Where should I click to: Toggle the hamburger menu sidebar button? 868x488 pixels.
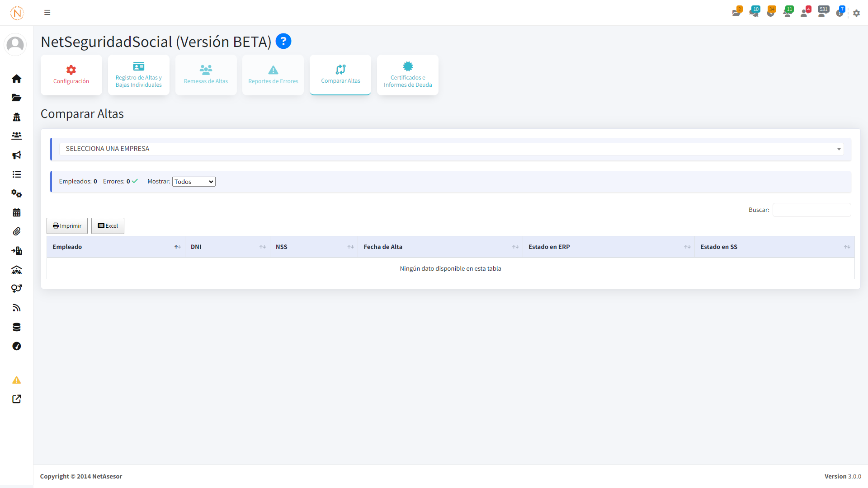(x=47, y=13)
